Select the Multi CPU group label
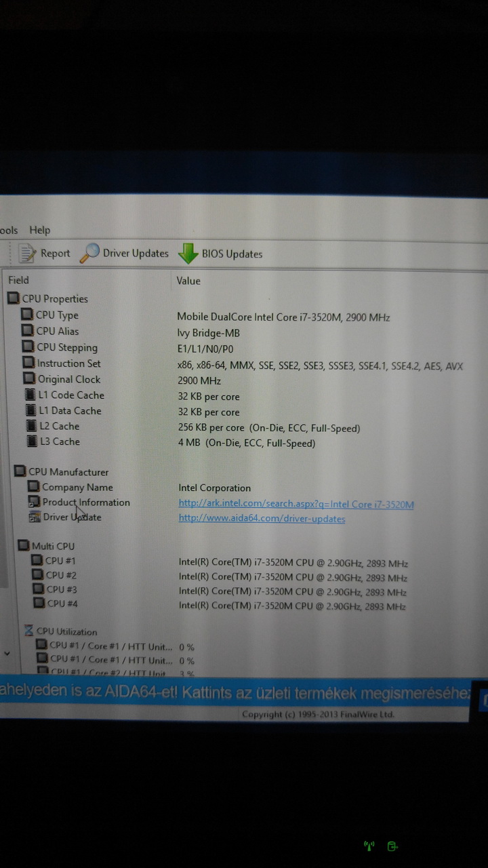The image size is (488, 868). 53,546
